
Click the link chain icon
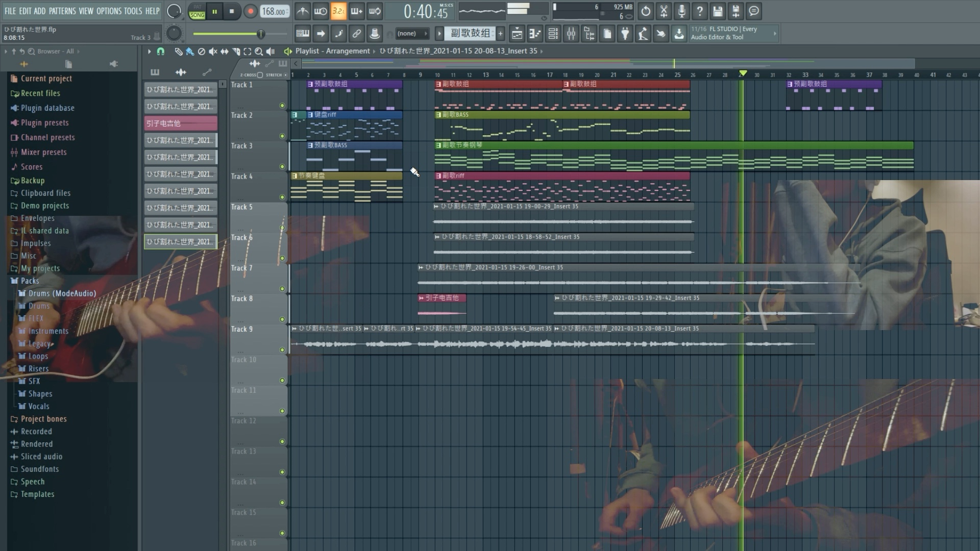click(356, 34)
